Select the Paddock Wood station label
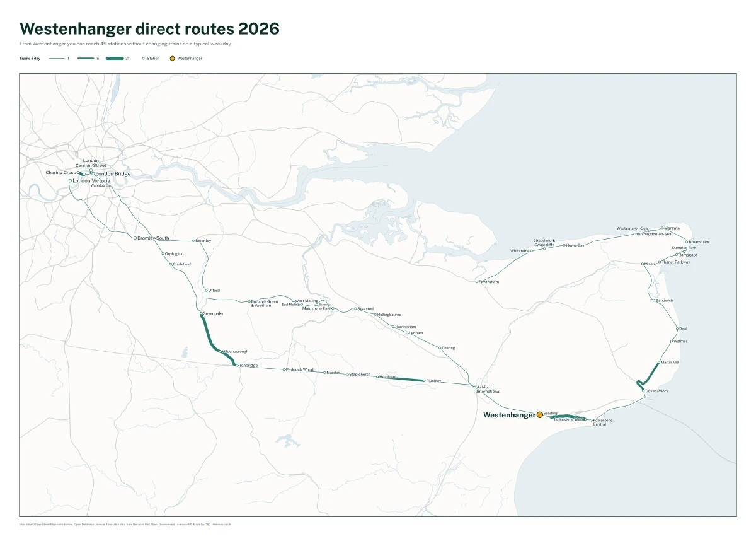The width and height of the screenshot is (756, 541). pos(300,369)
